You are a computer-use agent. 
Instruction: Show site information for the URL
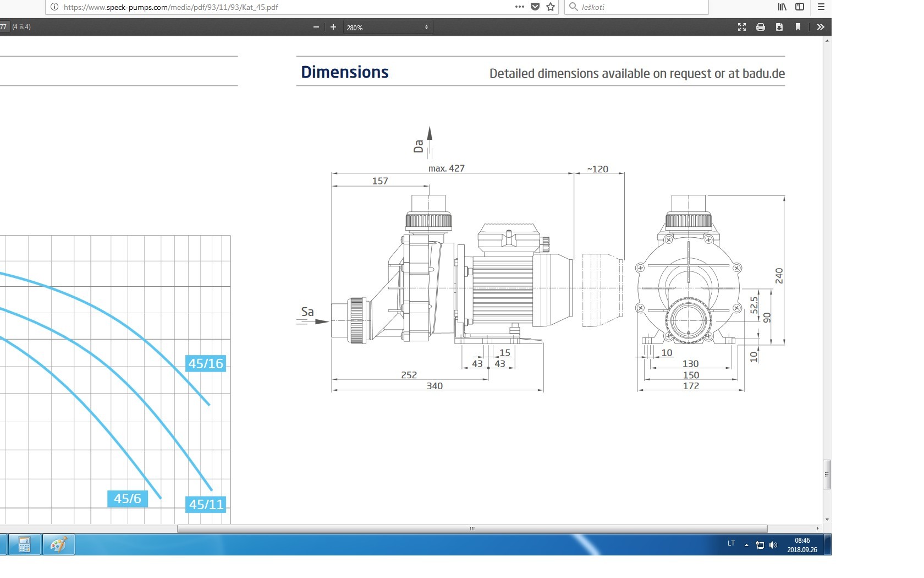[x=54, y=7]
